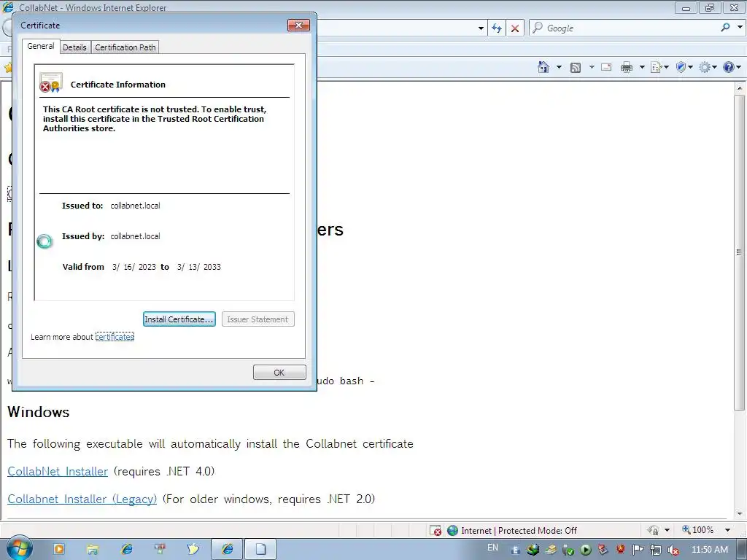Open the Safety shield icon

[681, 67]
